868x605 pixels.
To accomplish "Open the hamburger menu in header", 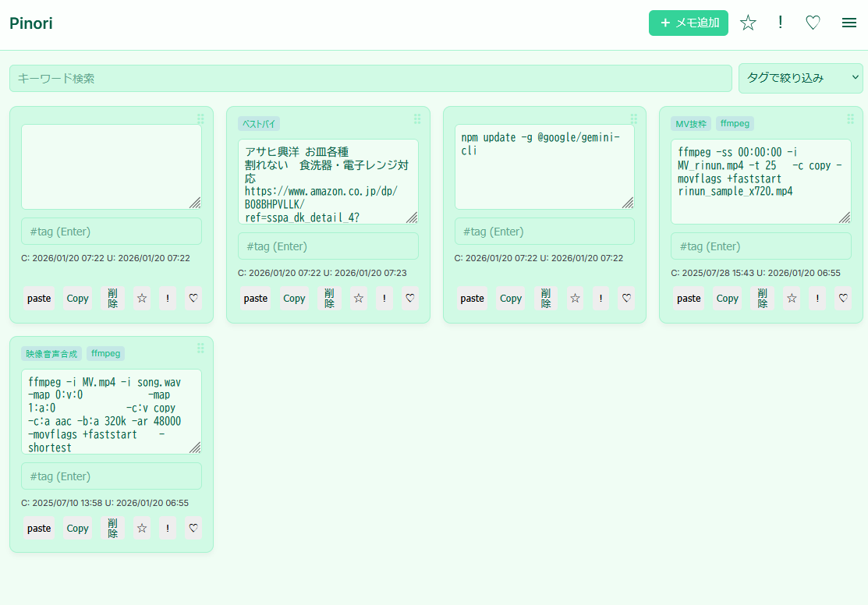I will click(x=849, y=23).
